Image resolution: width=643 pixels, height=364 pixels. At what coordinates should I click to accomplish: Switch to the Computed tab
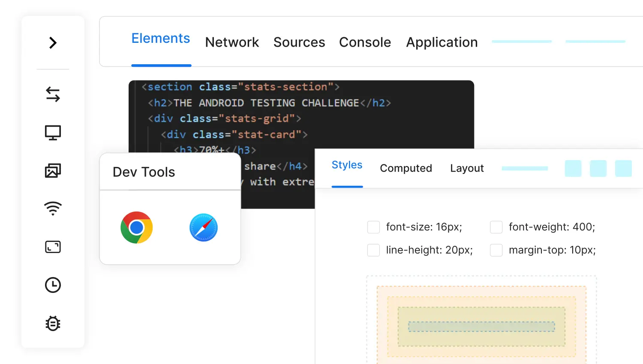tap(406, 168)
